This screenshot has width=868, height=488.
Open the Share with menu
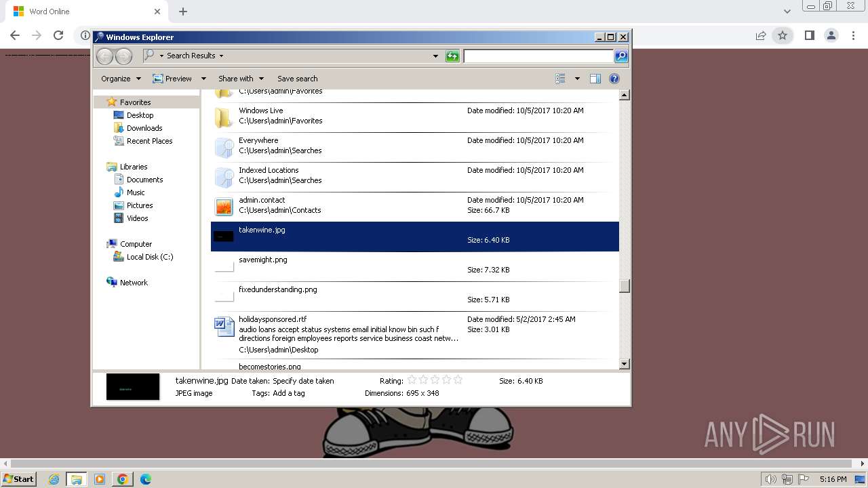(x=241, y=79)
